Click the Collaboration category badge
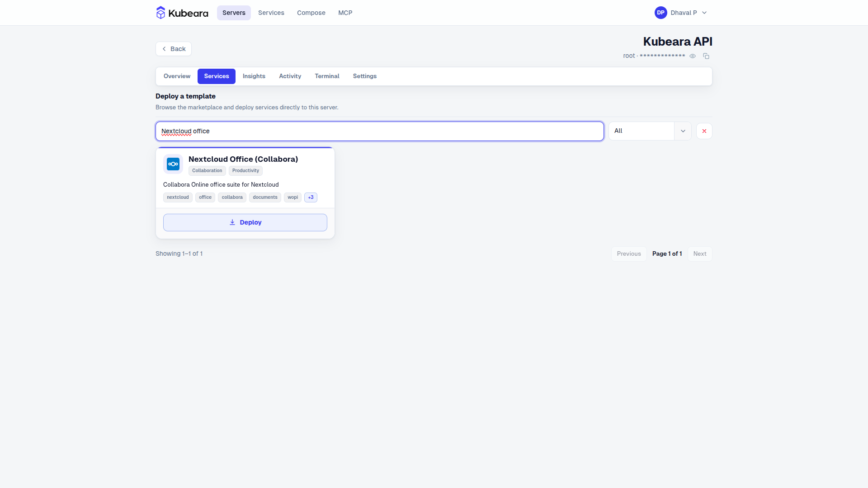Screen dimensions: 868x488 tap(207, 171)
